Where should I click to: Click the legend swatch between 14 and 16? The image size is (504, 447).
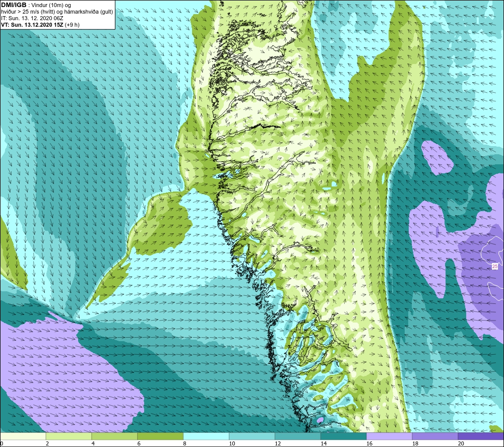click(x=344, y=436)
